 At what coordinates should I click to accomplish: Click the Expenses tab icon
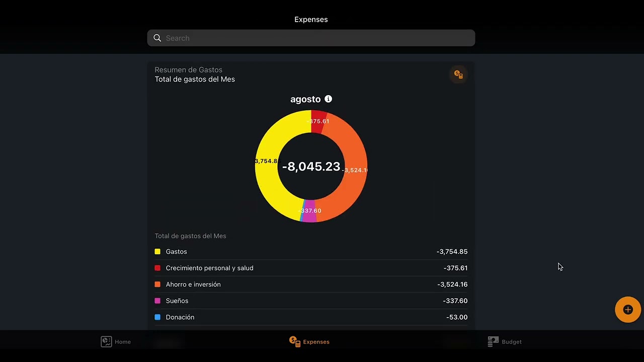(x=295, y=342)
